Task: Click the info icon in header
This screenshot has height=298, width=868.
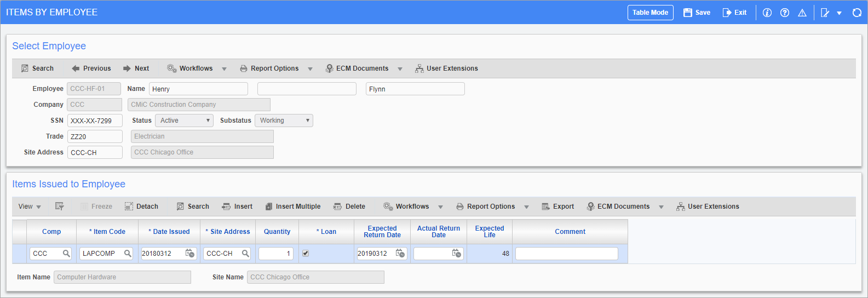Action: tap(767, 13)
